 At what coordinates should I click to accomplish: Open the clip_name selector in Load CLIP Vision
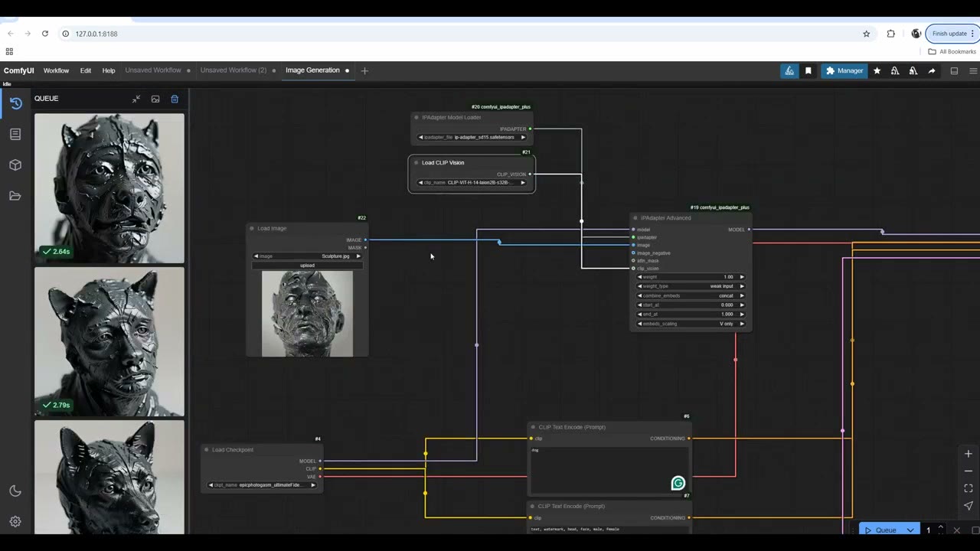[472, 183]
